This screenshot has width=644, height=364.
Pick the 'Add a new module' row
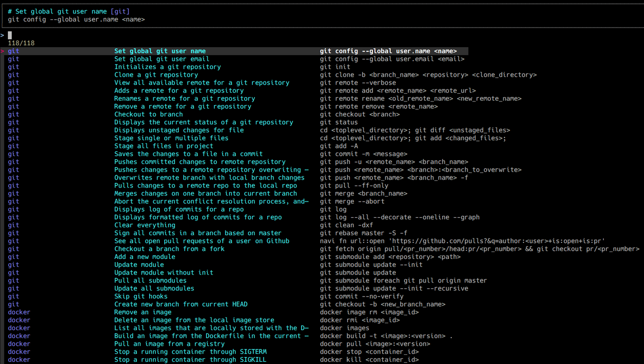coord(144,257)
